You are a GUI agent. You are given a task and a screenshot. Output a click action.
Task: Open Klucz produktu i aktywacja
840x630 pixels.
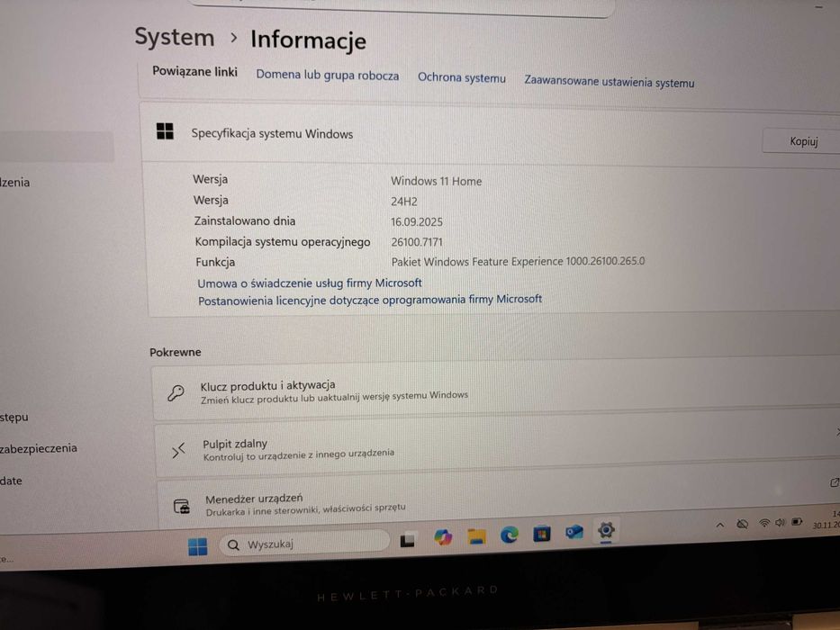(495, 390)
